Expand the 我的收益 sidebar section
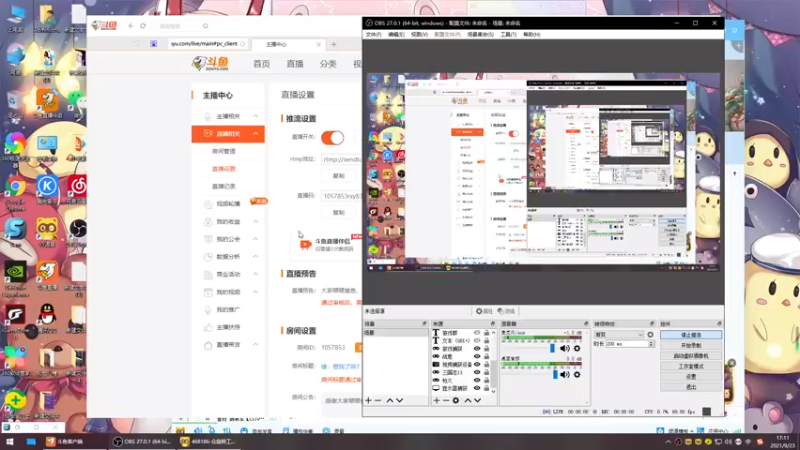800x450 pixels. pos(256,221)
